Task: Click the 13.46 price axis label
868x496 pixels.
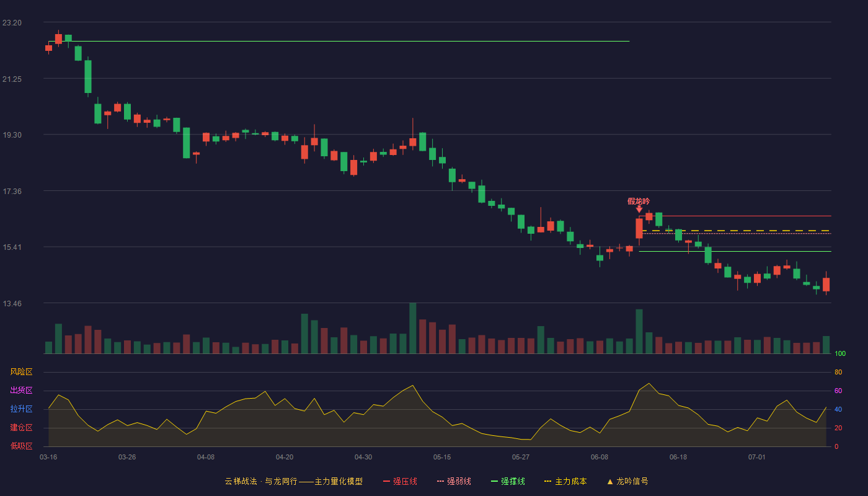Action: (x=12, y=304)
